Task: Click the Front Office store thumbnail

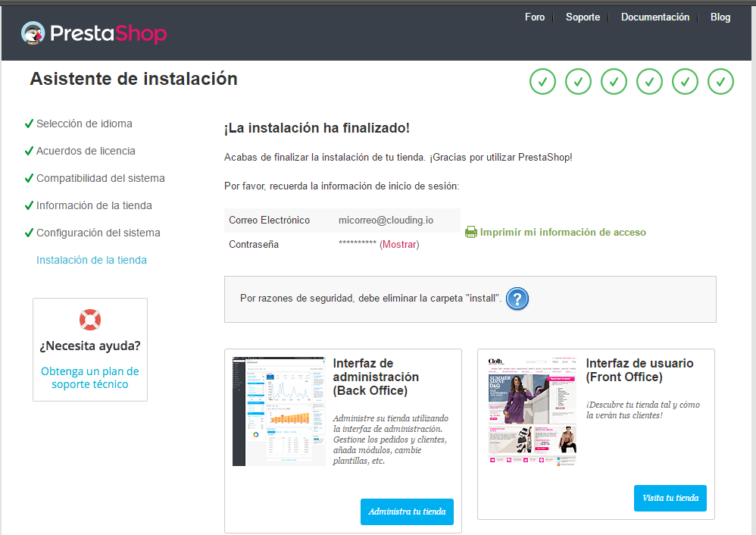Action: [x=533, y=411]
